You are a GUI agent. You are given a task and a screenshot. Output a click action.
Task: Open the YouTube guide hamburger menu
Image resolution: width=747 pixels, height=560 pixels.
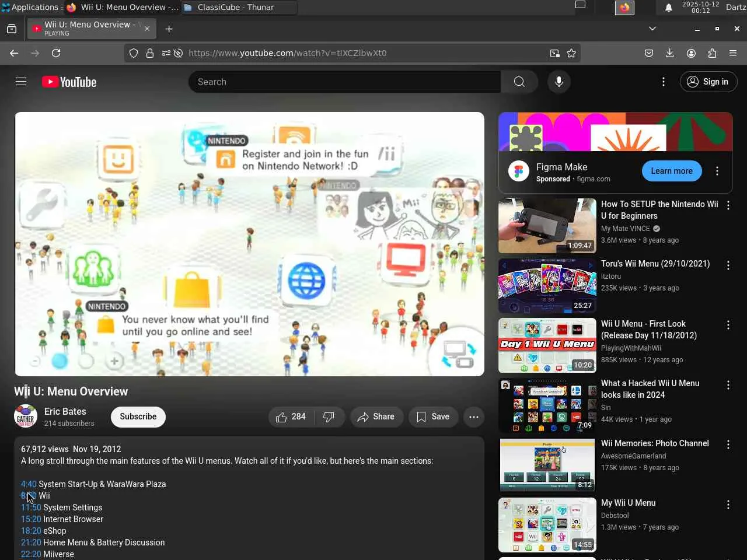pyautogui.click(x=21, y=82)
